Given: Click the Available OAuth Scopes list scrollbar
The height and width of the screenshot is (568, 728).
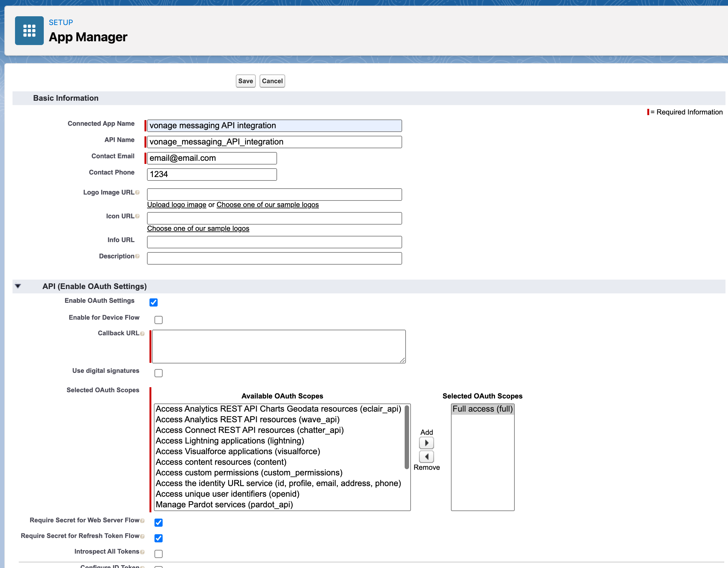Looking at the screenshot, I should (x=407, y=437).
